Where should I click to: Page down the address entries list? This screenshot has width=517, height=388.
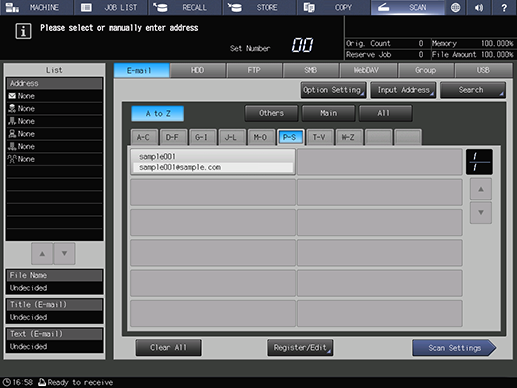pyautogui.click(x=481, y=213)
